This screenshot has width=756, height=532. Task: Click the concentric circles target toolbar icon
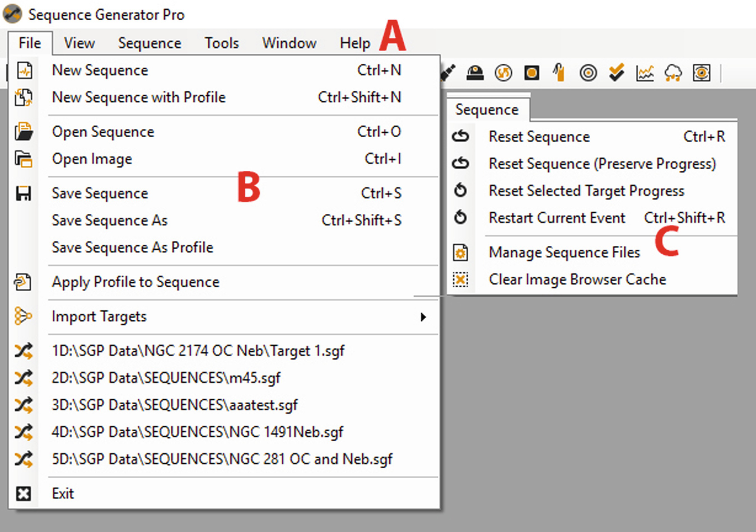point(588,73)
